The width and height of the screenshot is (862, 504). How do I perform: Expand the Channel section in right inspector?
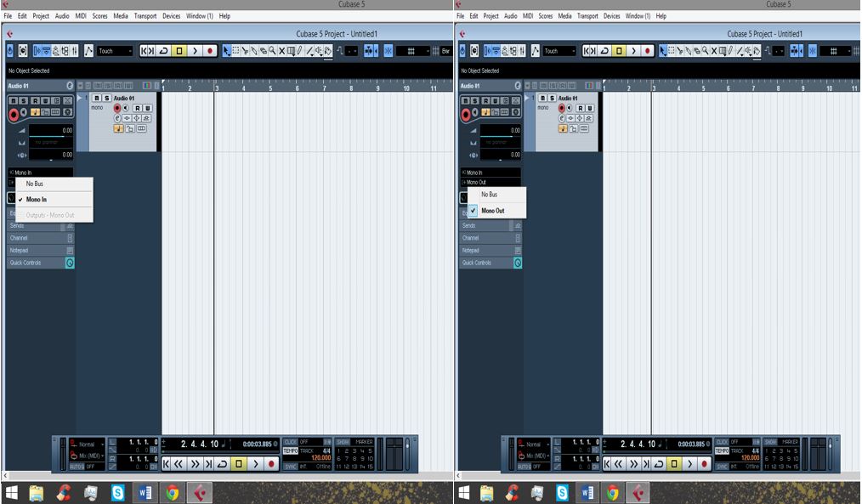point(491,238)
